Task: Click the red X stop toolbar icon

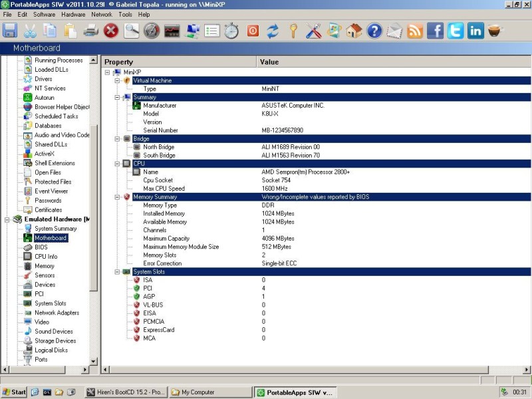Action: [111, 31]
